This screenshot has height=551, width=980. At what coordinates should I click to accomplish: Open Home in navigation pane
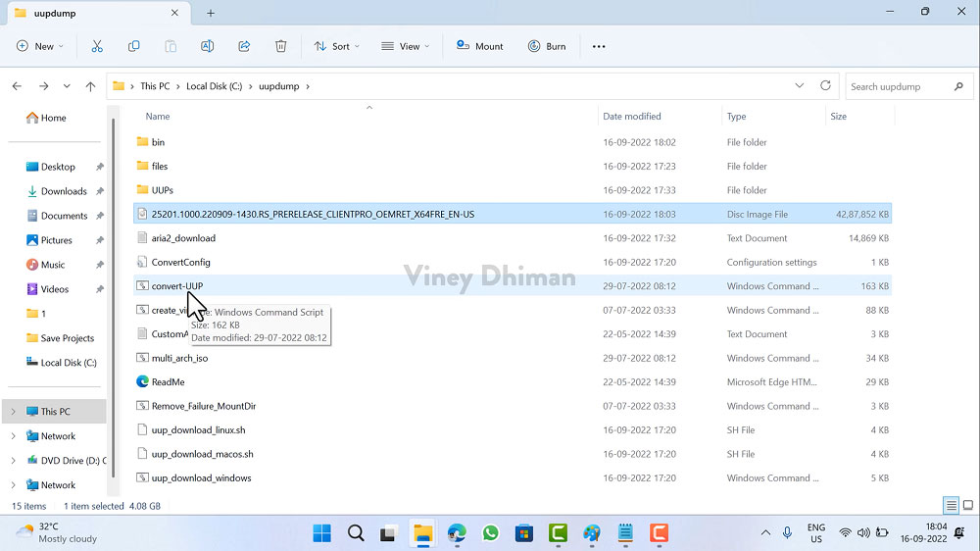pyautogui.click(x=46, y=118)
